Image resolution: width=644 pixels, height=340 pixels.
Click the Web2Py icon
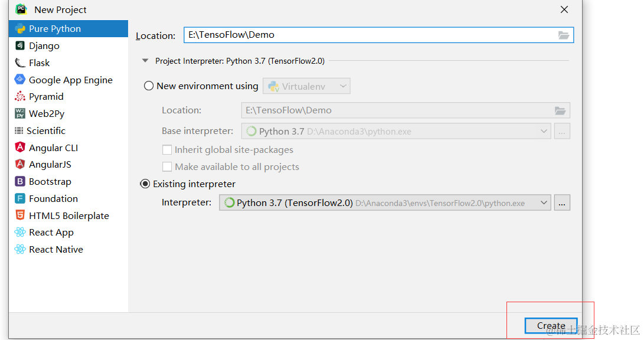click(19, 113)
